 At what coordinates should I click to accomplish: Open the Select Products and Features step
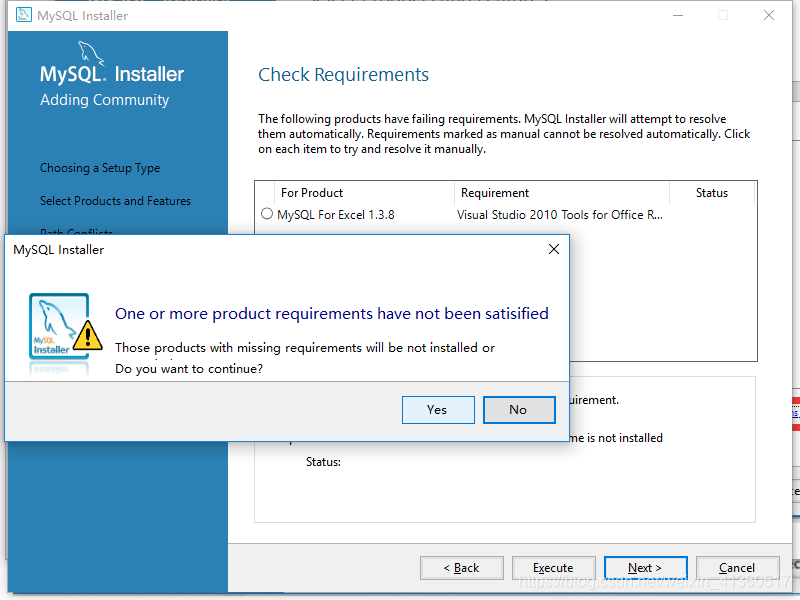(x=115, y=201)
